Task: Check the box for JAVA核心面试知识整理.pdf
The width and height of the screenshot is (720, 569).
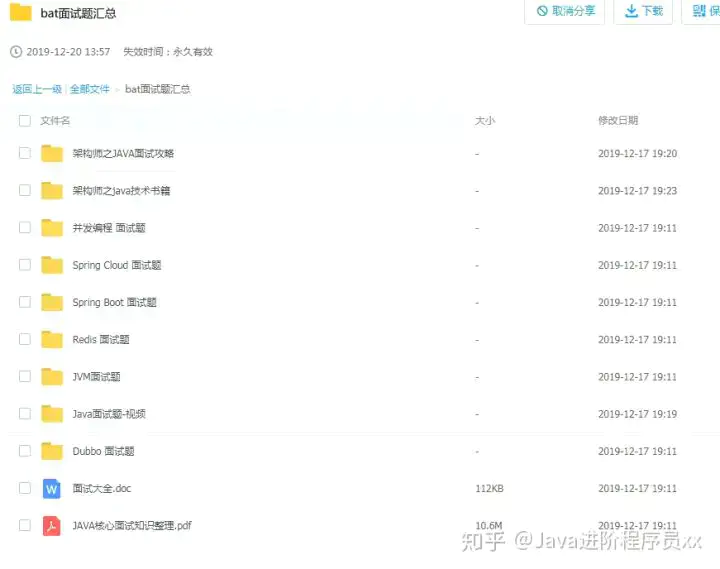Action: tap(25, 525)
